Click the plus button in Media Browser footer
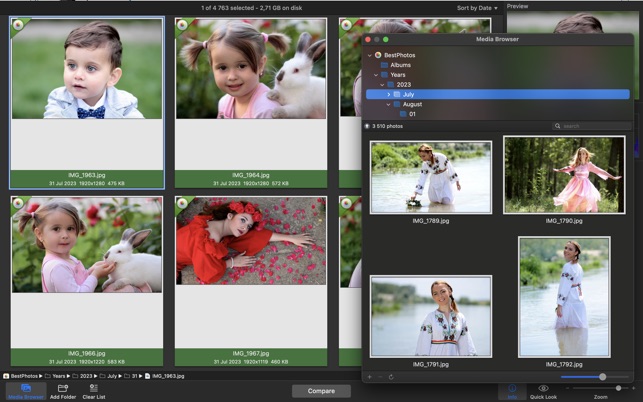 tap(369, 377)
